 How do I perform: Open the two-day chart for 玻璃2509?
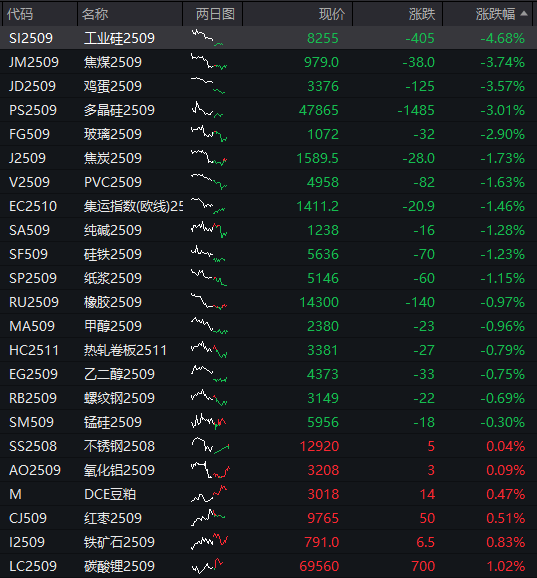(x=209, y=134)
